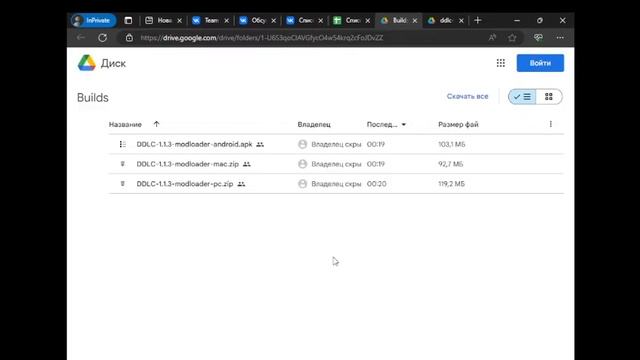The height and width of the screenshot is (360, 640).
Task: Click the Google Drive logo
Action: click(x=87, y=63)
